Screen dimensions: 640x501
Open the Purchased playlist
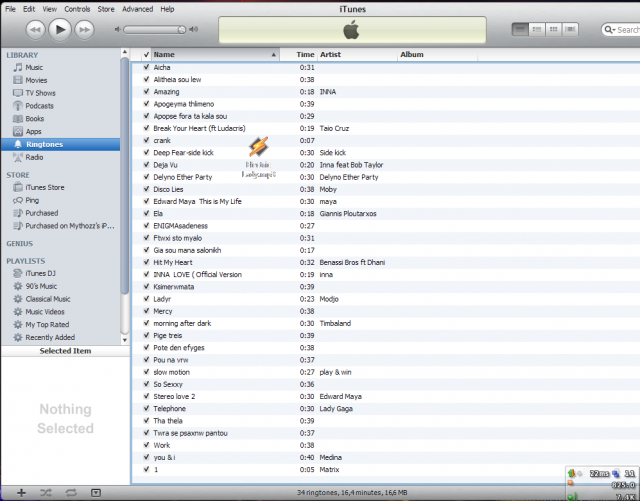click(x=61, y=213)
